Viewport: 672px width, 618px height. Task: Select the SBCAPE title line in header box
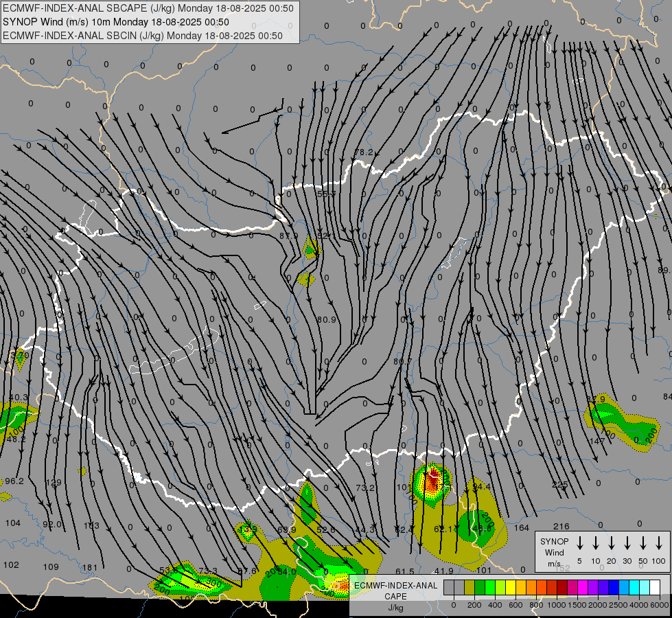(148, 8)
